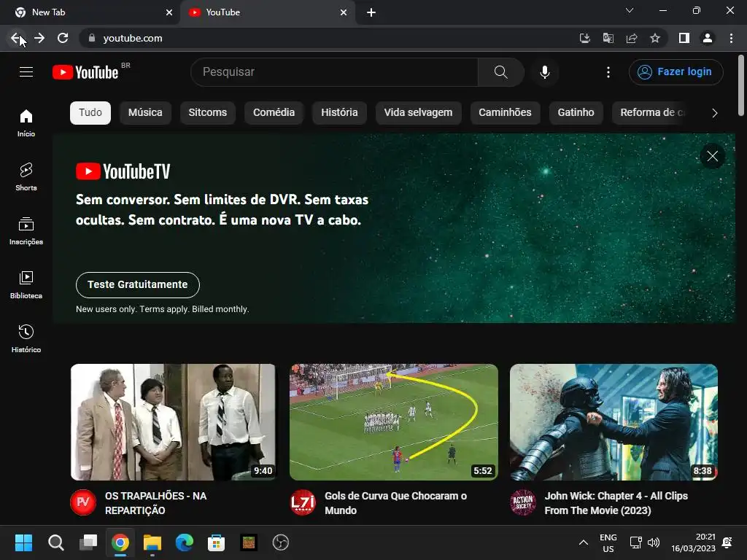Show hidden system tray icons
The width and height of the screenshot is (747, 560).
583,542
